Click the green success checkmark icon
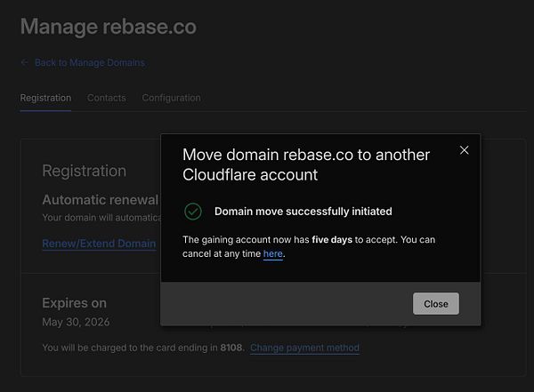The height and width of the screenshot is (392, 534). click(193, 212)
